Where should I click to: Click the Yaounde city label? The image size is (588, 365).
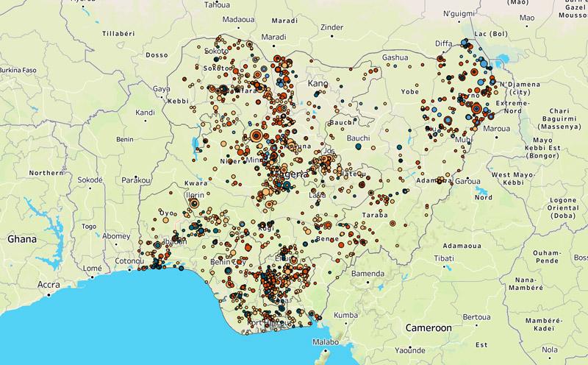(x=409, y=350)
